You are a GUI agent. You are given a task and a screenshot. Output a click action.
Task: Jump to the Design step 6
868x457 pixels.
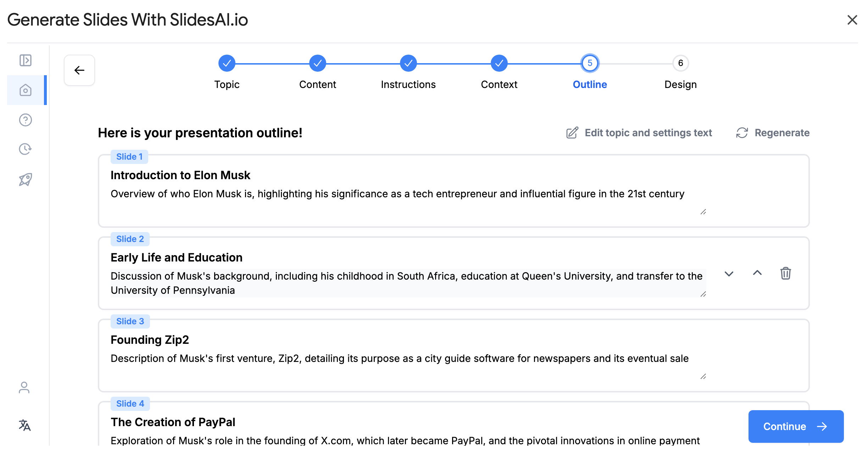(x=681, y=63)
